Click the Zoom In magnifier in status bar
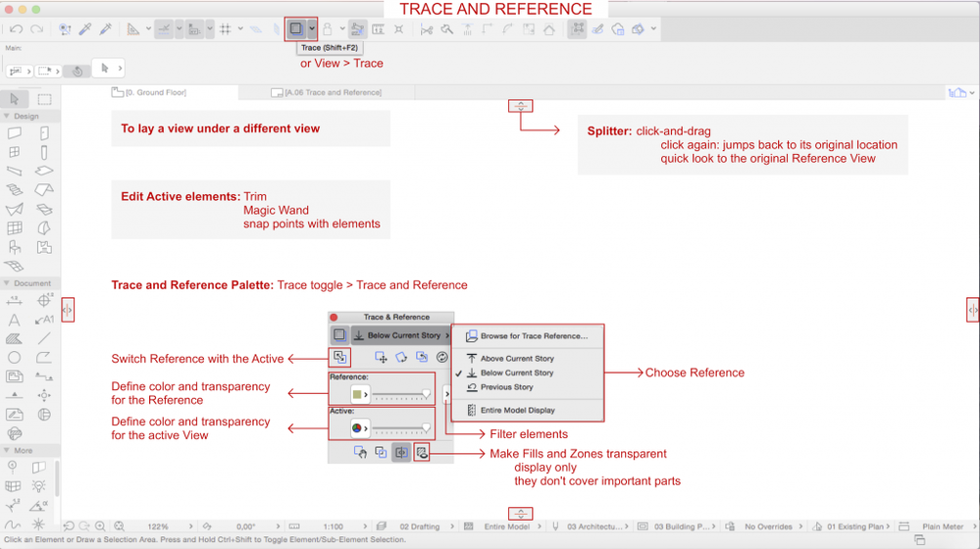 point(100,526)
